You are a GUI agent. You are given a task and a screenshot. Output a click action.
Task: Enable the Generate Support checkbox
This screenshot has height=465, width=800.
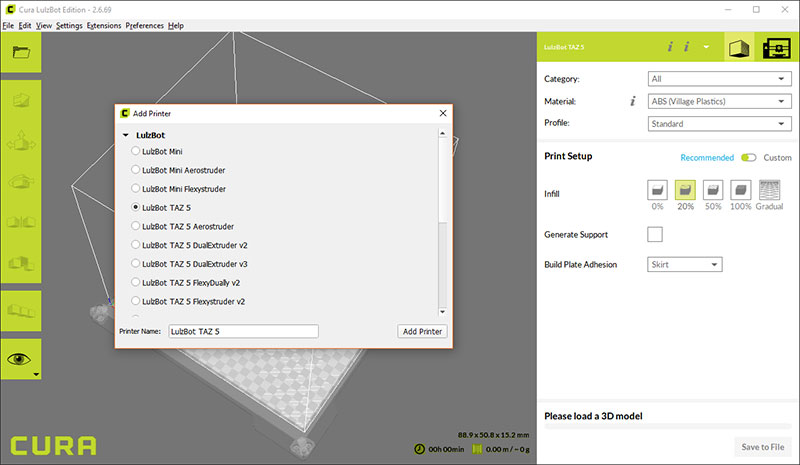tap(655, 234)
